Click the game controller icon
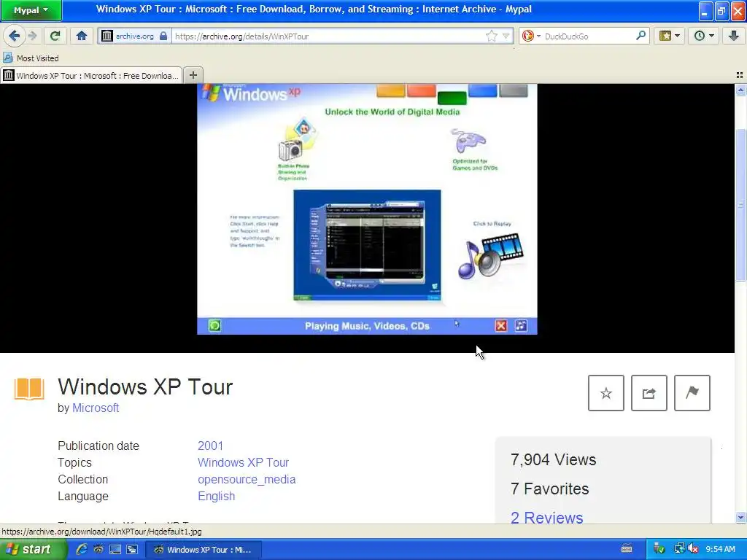The width and height of the screenshot is (747, 560). tap(468, 141)
